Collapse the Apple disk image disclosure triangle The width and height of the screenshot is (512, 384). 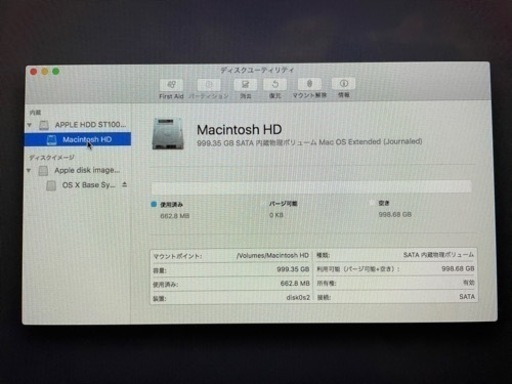click(29, 171)
